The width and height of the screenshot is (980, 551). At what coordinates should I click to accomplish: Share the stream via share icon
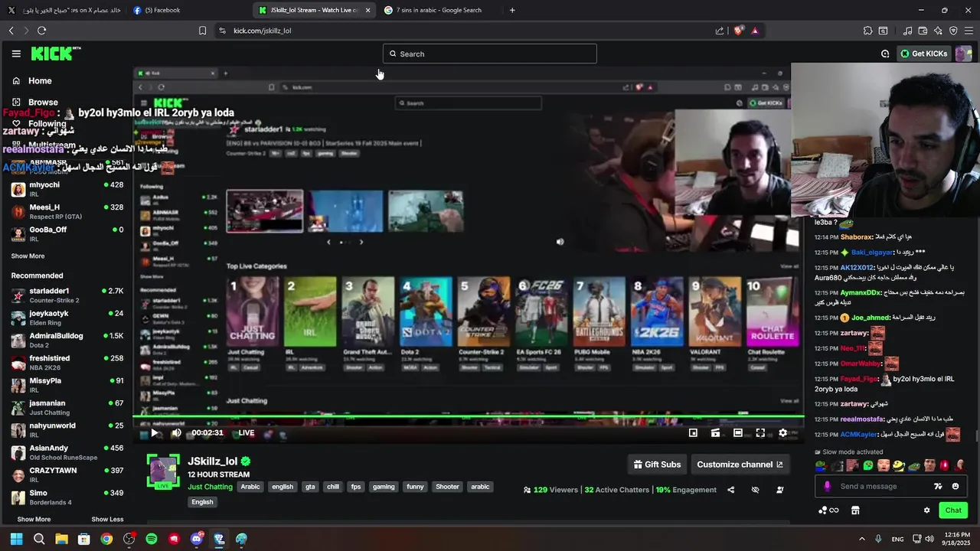730,490
